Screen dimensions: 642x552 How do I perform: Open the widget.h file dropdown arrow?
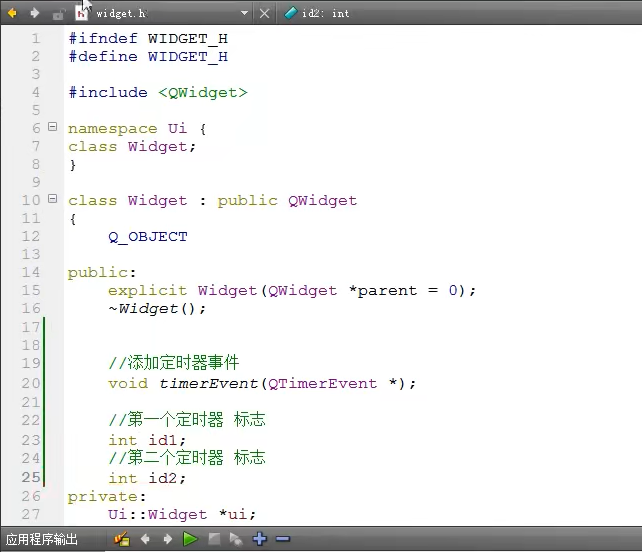coord(244,13)
